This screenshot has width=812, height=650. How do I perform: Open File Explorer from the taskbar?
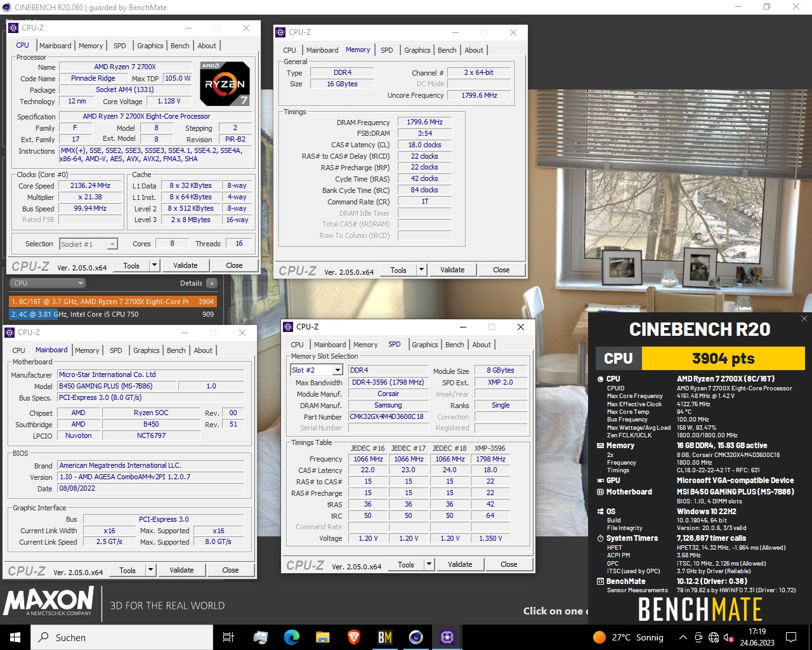322,637
